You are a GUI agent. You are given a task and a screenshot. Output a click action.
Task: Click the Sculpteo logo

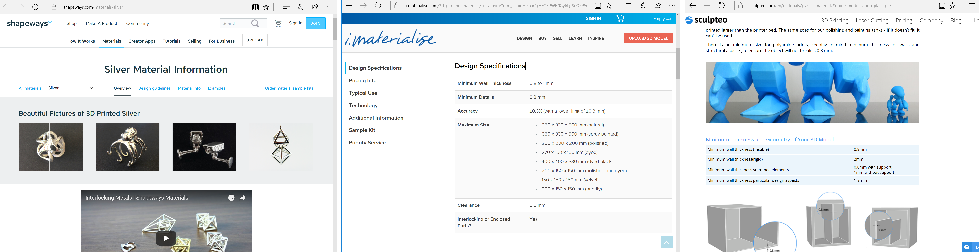click(x=706, y=20)
